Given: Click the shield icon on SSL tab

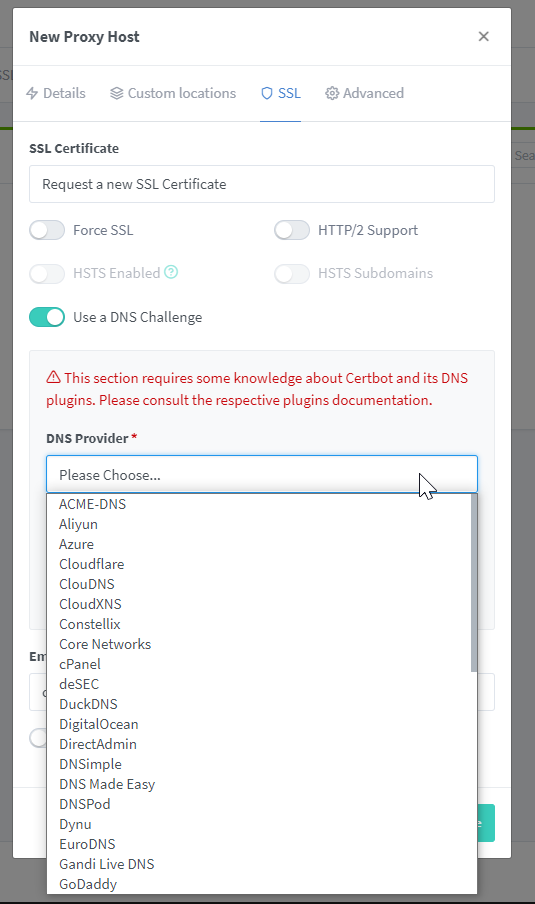Looking at the screenshot, I should 266,93.
